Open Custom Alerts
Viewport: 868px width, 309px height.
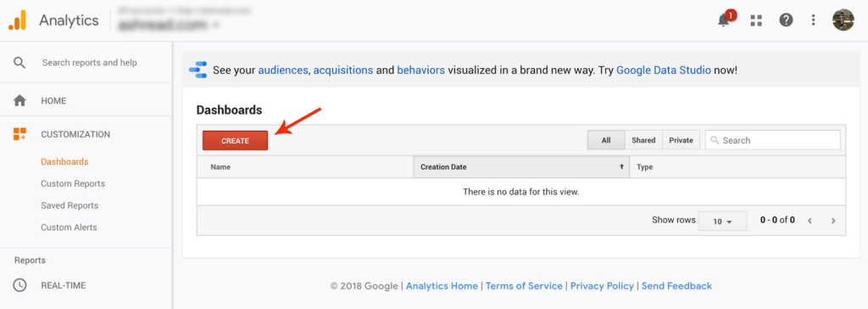click(x=70, y=228)
